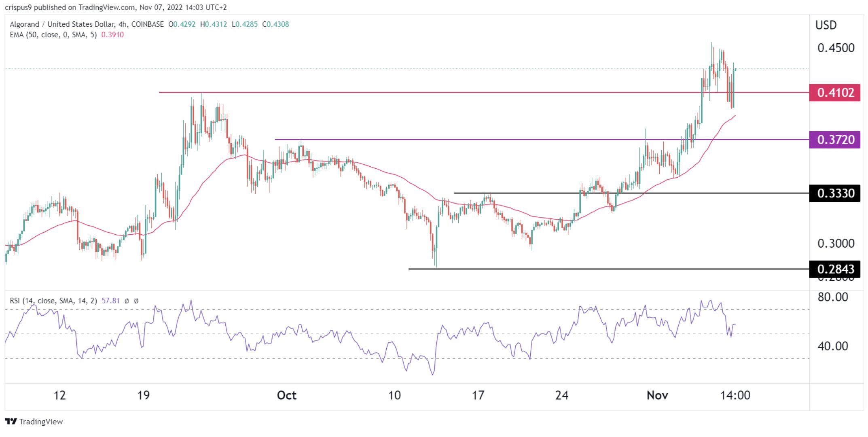Click the second ø symbol beside RSI

pos(136,301)
